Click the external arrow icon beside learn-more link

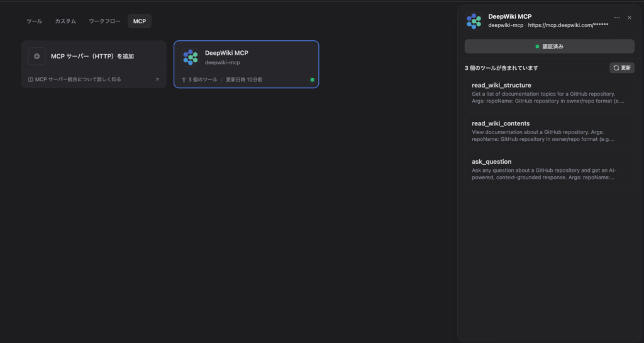(x=157, y=80)
